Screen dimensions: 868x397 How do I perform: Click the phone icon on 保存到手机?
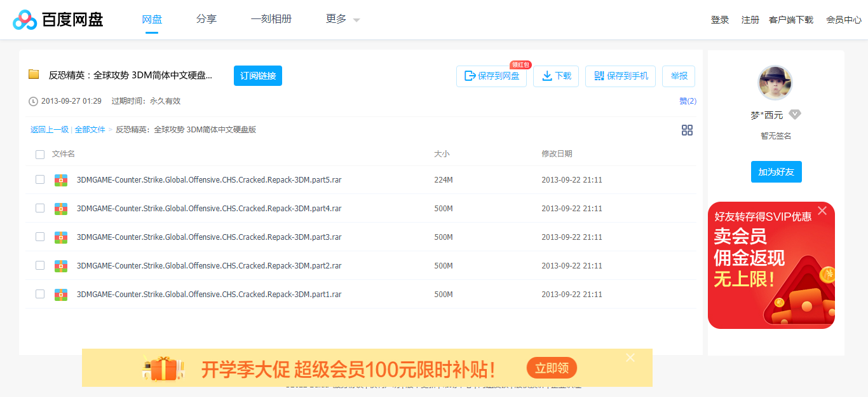pos(598,76)
